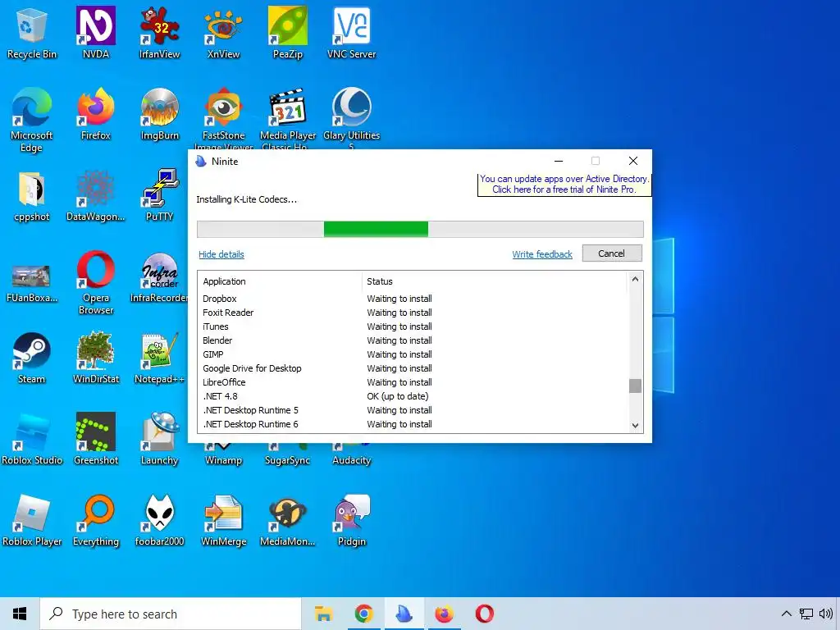Select the iTunes row in the list

point(413,326)
